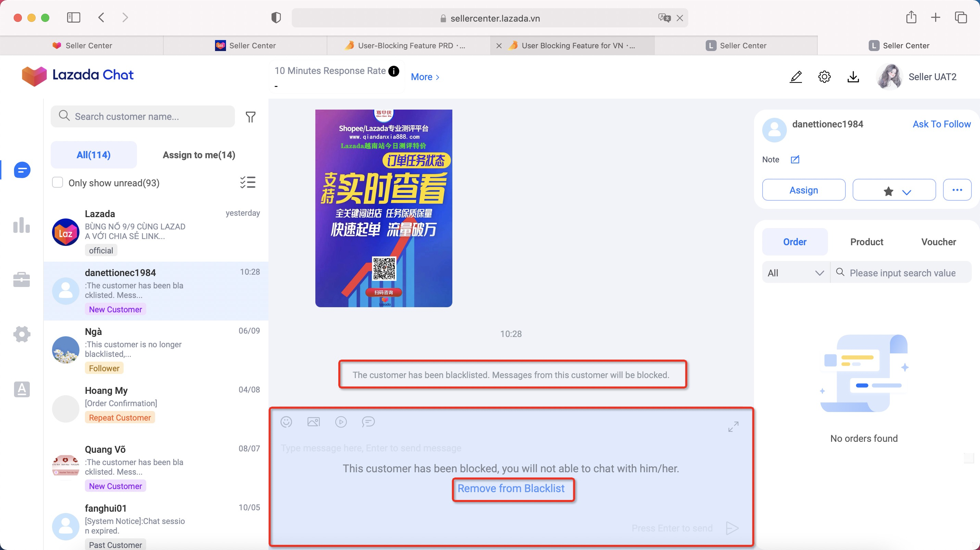
Task: Open the Ngà conversation
Action: pyautogui.click(x=156, y=350)
